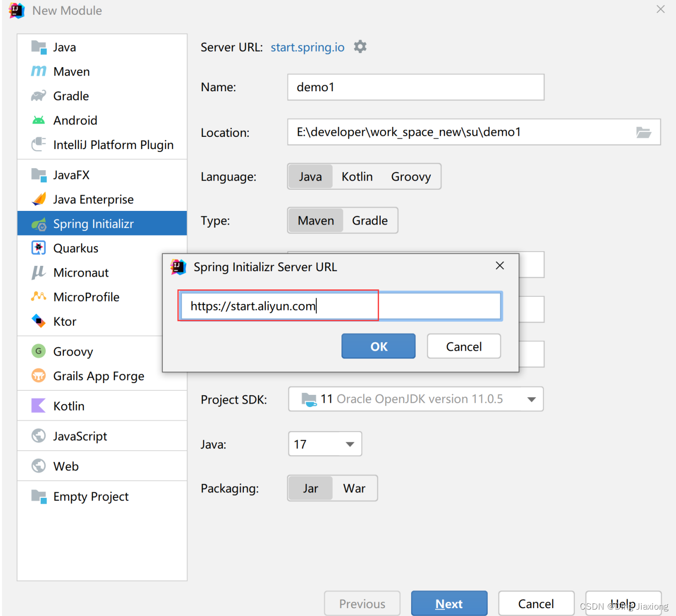
Task: Click the Empty Project folder icon
Action: point(39,496)
